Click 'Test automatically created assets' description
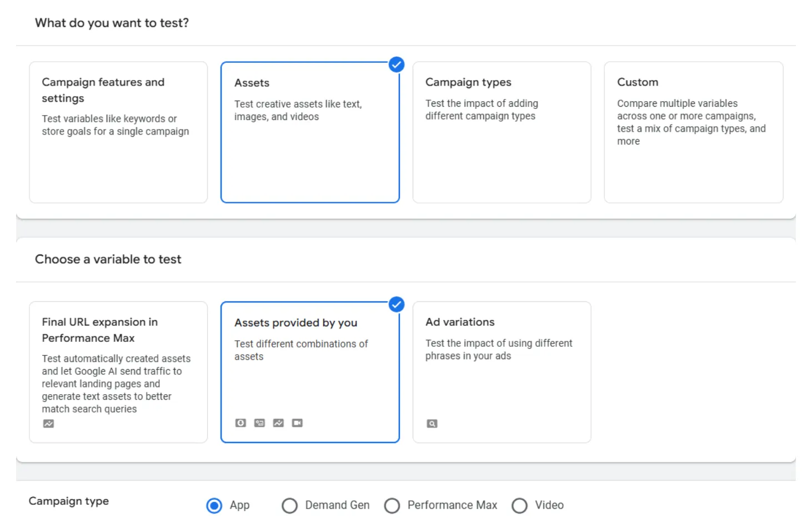This screenshot has height=527, width=812. (116, 384)
